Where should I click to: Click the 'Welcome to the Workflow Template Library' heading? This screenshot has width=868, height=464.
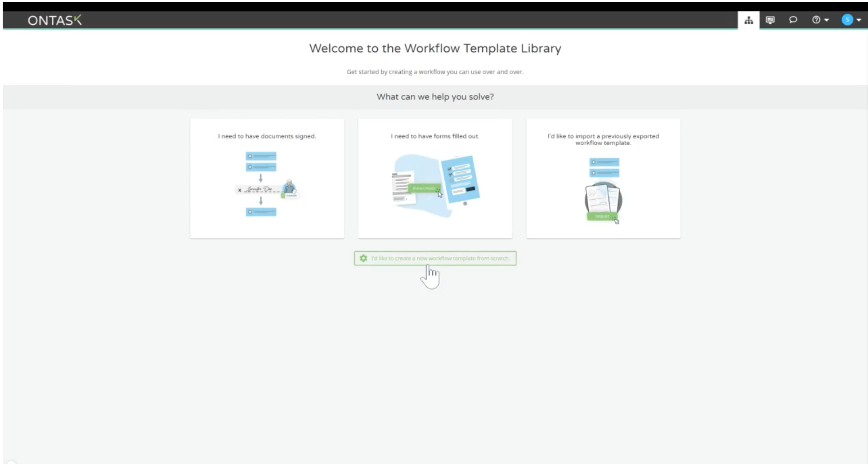click(x=435, y=48)
